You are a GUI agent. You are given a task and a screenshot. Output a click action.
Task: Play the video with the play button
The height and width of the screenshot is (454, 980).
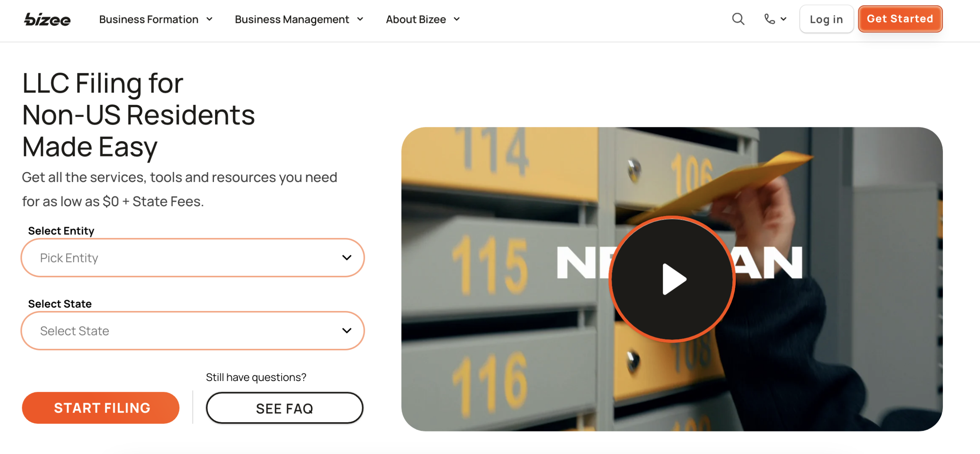(x=671, y=279)
